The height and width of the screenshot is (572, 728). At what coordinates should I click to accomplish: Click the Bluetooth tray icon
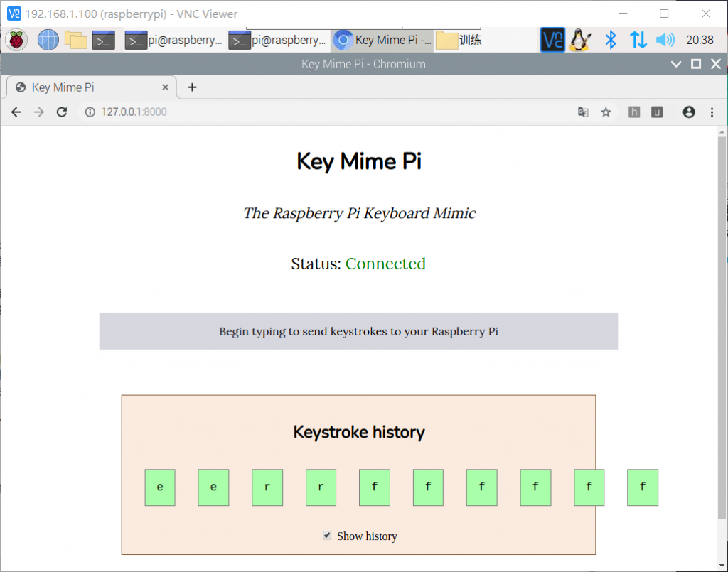[x=610, y=41]
